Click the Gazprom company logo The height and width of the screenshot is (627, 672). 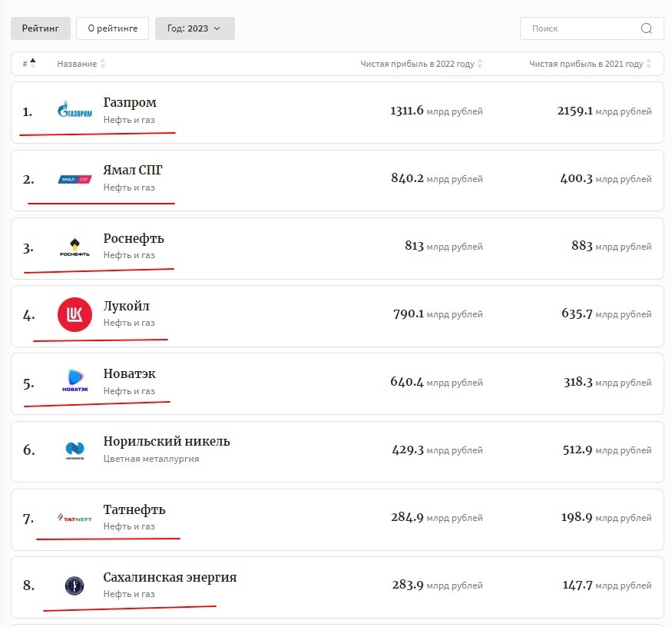[74, 110]
